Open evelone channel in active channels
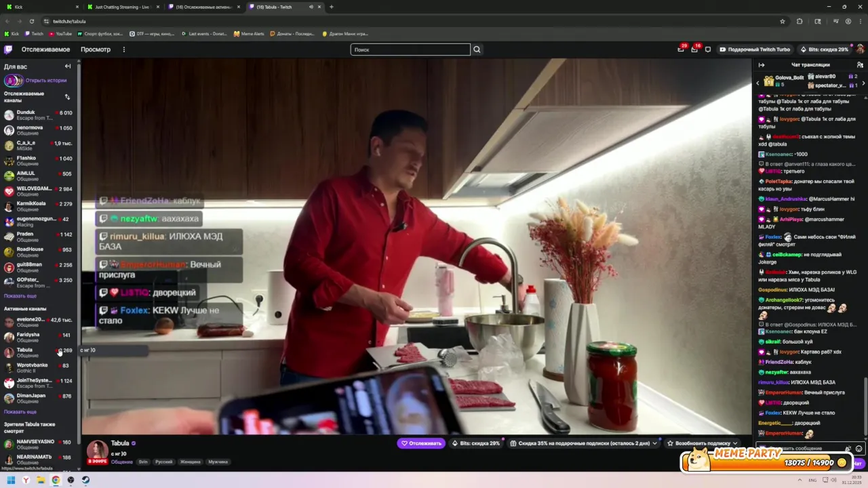 pyautogui.click(x=38, y=322)
